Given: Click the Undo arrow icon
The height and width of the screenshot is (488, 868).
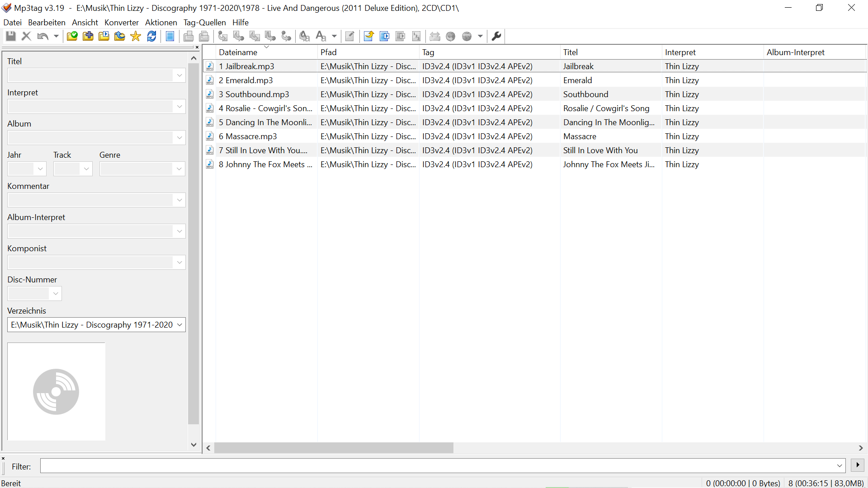Looking at the screenshot, I should (42, 36).
